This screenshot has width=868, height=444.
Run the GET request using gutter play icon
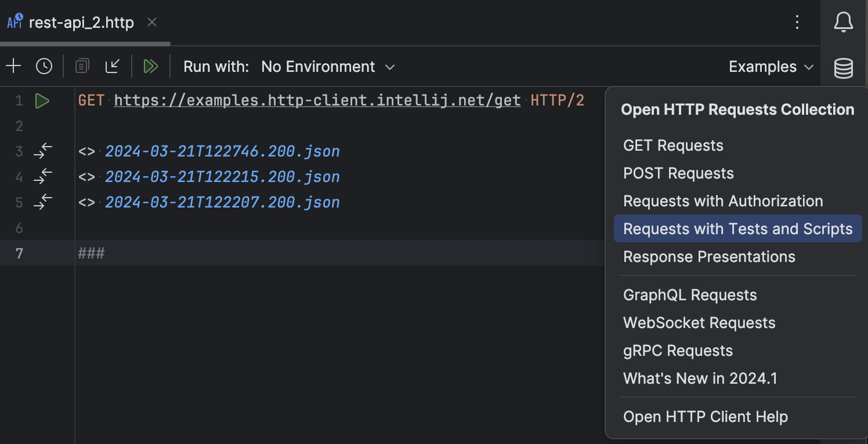tap(42, 100)
